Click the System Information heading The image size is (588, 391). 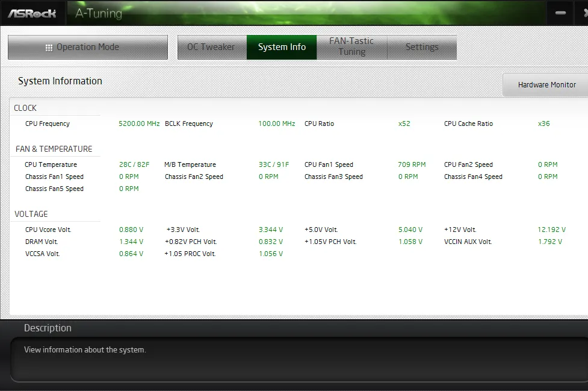coord(60,81)
